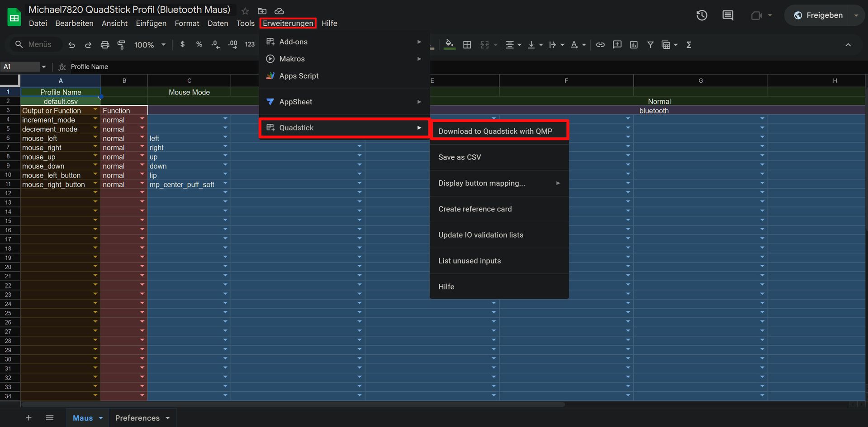The image size is (868, 427).
Task: Star the document title
Action: click(x=245, y=11)
